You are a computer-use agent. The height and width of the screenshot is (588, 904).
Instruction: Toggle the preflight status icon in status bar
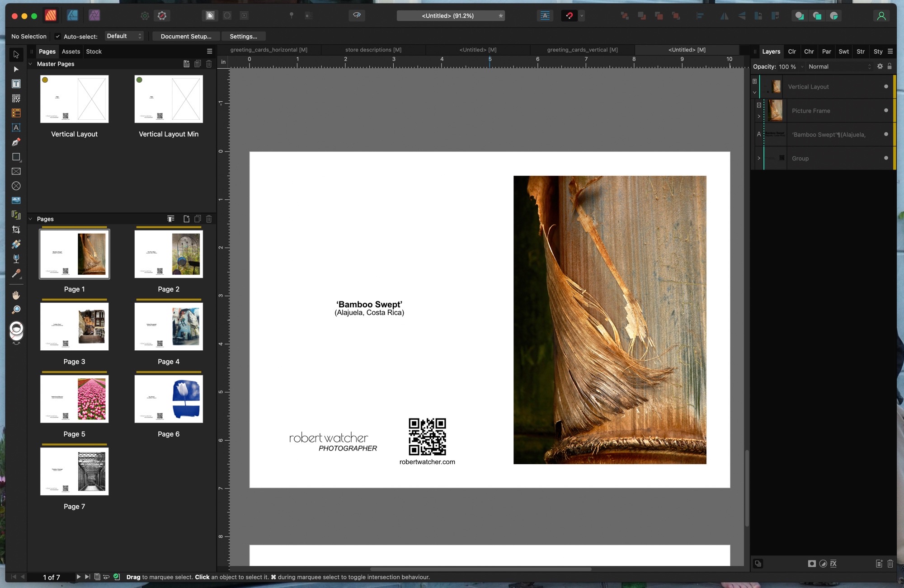(x=117, y=577)
